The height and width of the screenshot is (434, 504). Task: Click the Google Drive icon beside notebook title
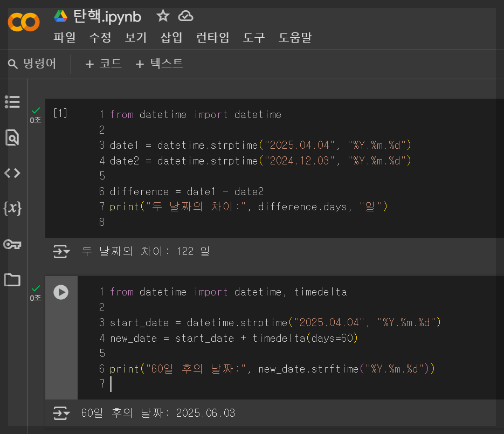coord(60,16)
